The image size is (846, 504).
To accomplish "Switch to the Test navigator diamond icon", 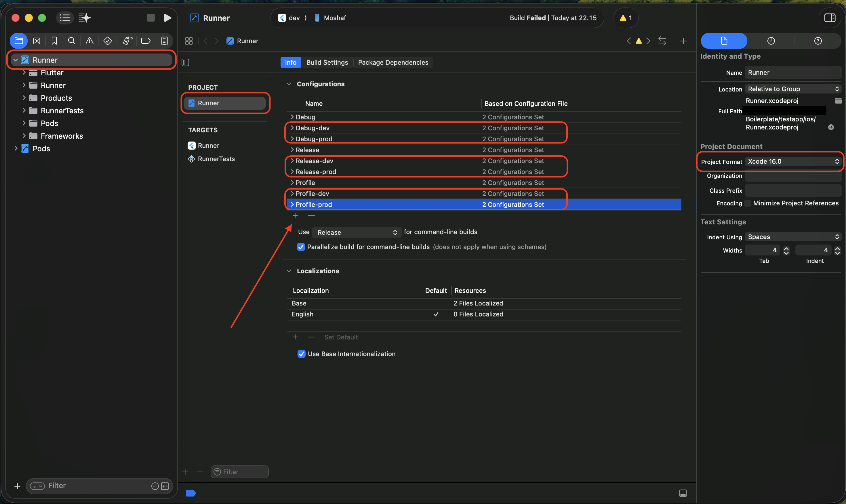I will [107, 40].
